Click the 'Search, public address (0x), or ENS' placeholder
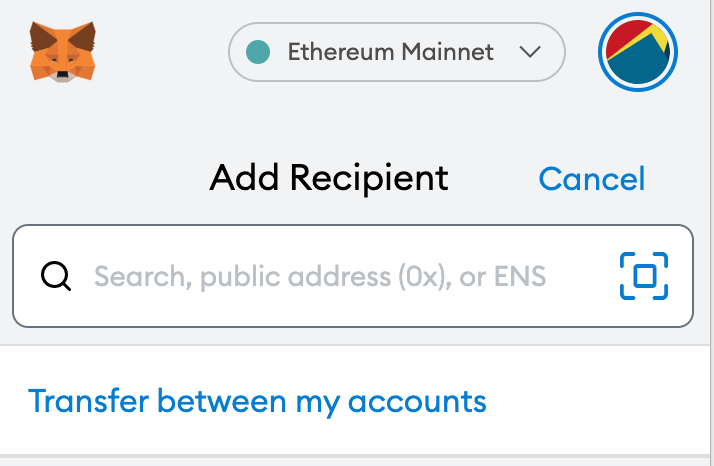Screen dimensions: 714x466 tap(320, 277)
